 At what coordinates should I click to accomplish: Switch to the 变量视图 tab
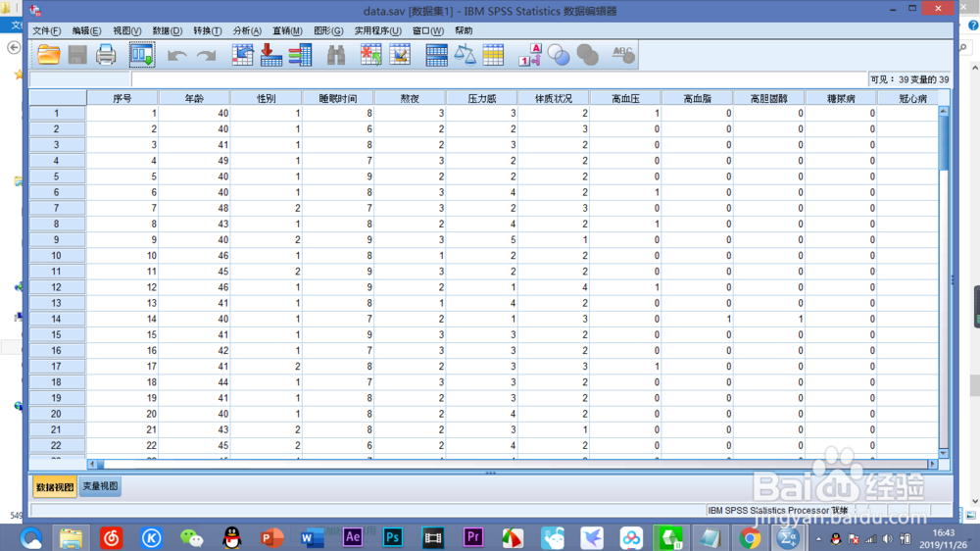click(x=100, y=486)
